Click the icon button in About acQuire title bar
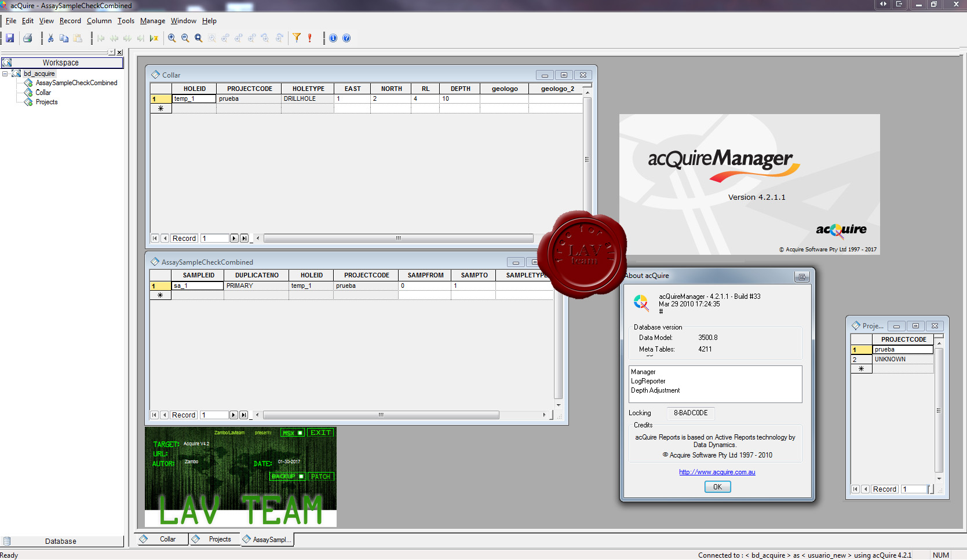 point(802,277)
